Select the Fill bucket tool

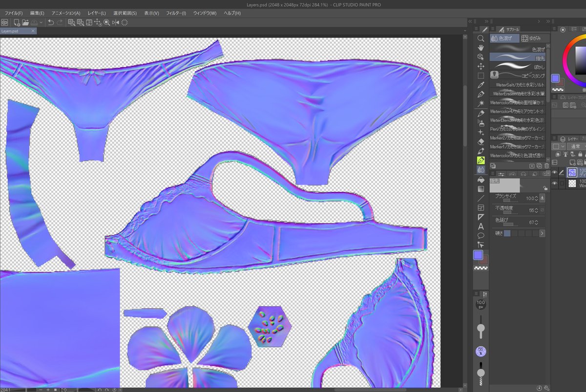point(481,180)
